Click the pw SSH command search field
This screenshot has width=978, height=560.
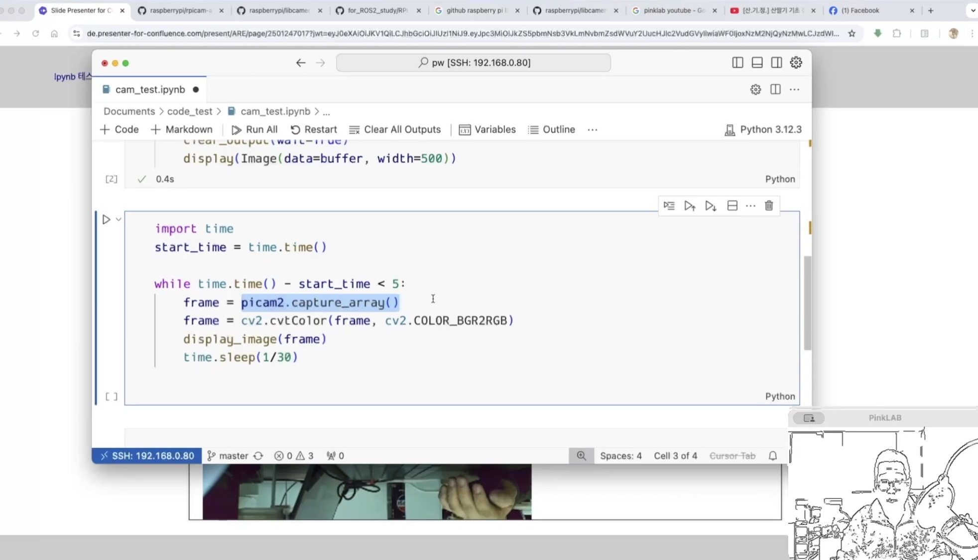coord(473,63)
